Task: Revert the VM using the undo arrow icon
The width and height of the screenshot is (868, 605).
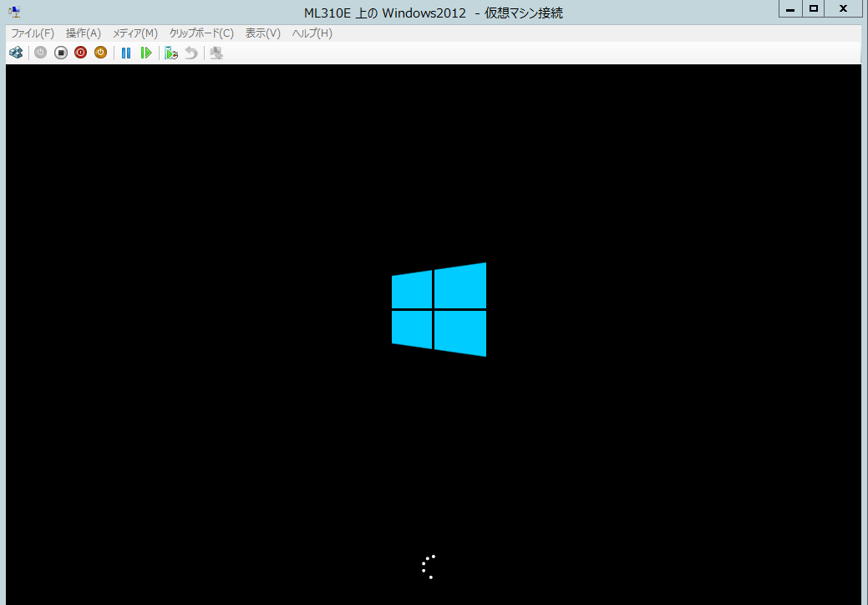Action: pyautogui.click(x=191, y=53)
